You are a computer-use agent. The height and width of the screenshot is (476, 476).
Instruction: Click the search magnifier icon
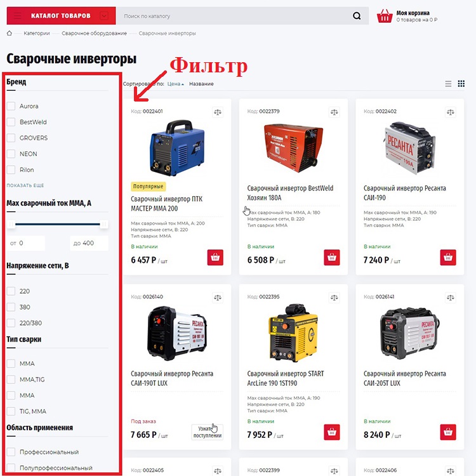357,16
